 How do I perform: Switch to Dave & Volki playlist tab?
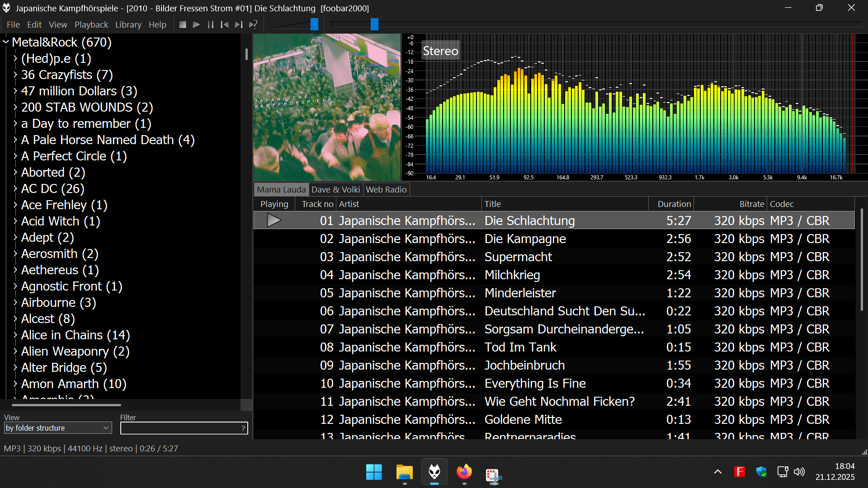(335, 190)
